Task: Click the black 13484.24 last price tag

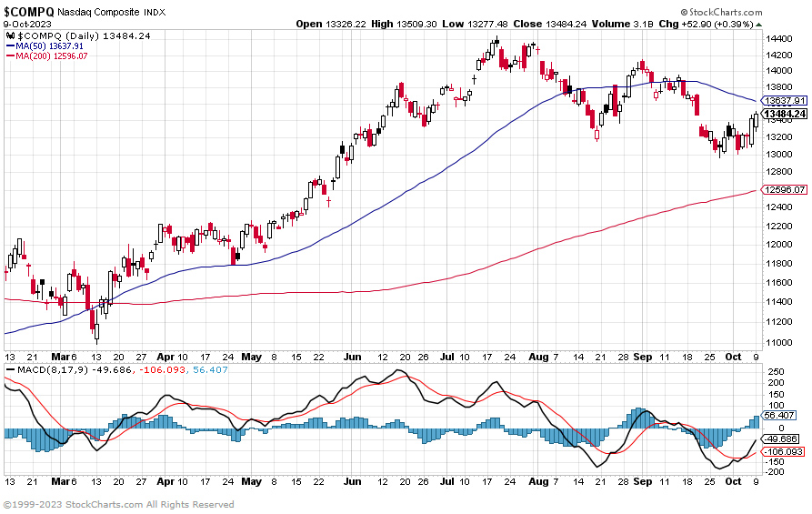Action: [x=784, y=114]
